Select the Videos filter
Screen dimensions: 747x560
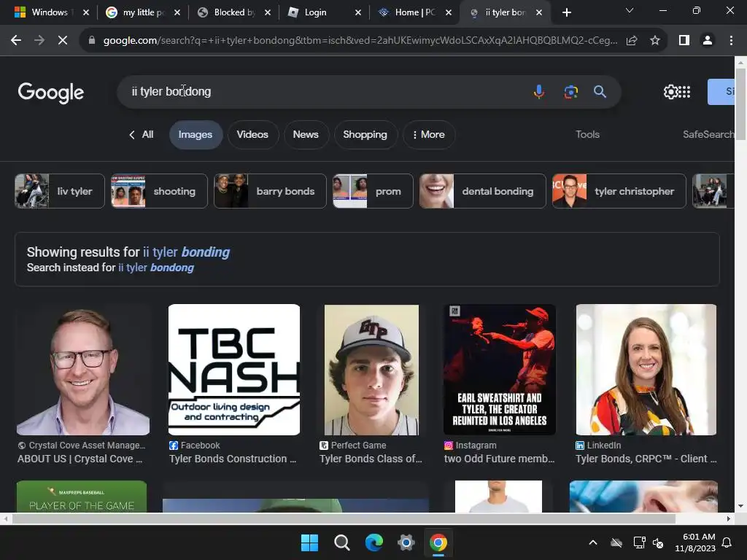[252, 135]
